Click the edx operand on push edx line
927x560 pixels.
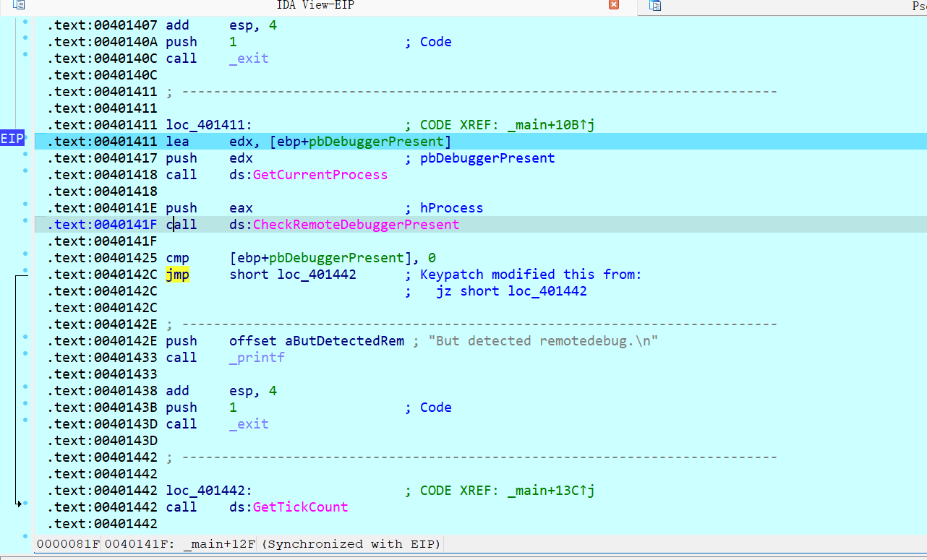point(241,158)
